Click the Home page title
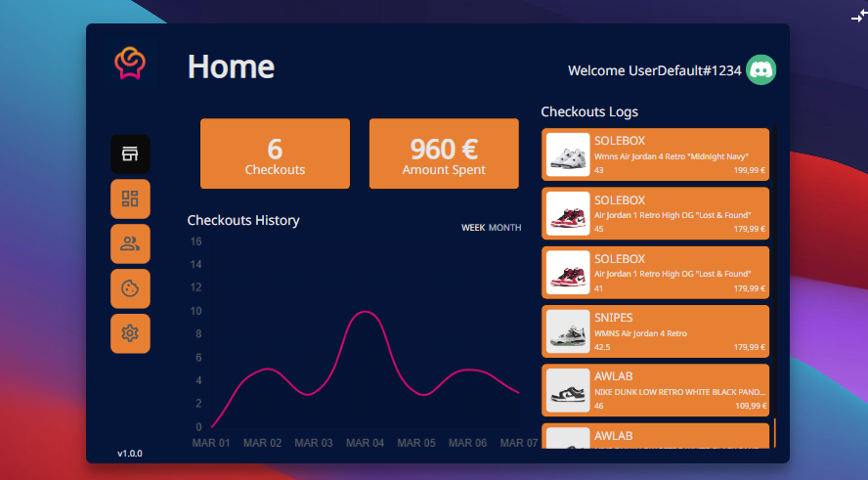Viewport: 868px width, 480px height. pos(231,66)
